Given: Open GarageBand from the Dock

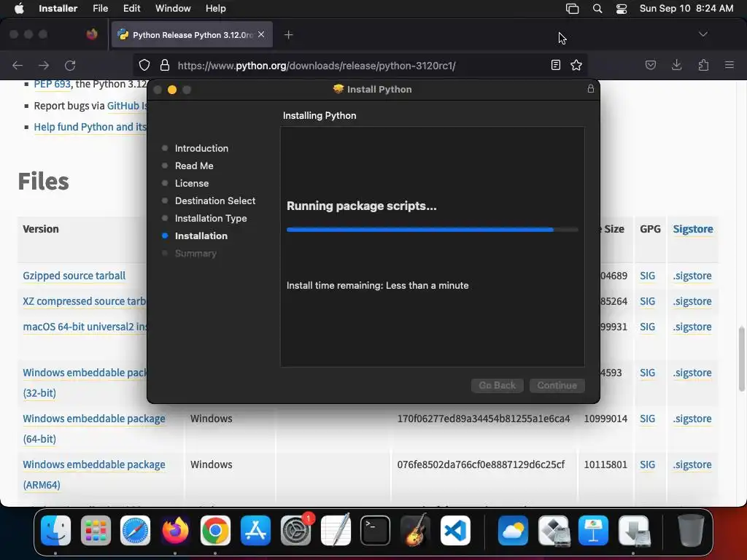Looking at the screenshot, I should [415, 530].
